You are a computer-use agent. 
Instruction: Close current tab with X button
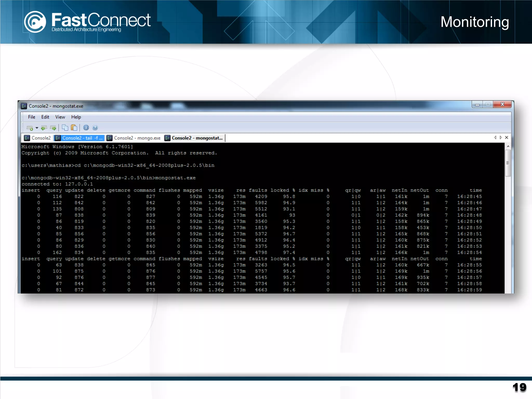point(507,137)
